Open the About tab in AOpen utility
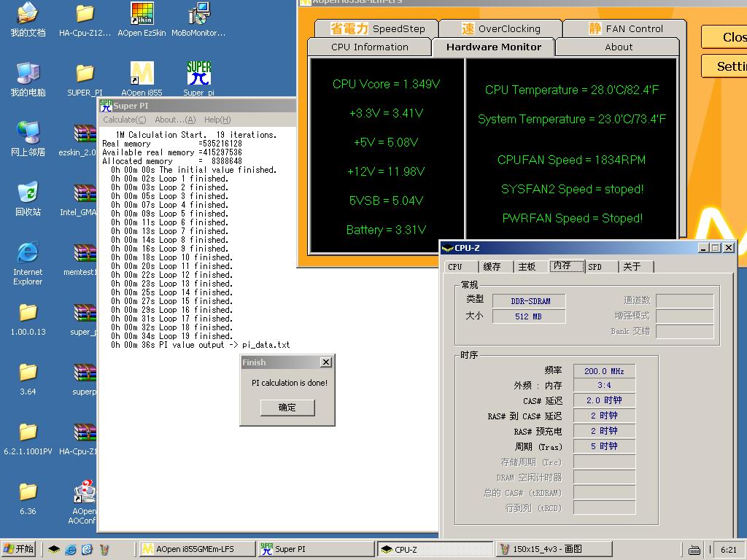 click(x=618, y=47)
